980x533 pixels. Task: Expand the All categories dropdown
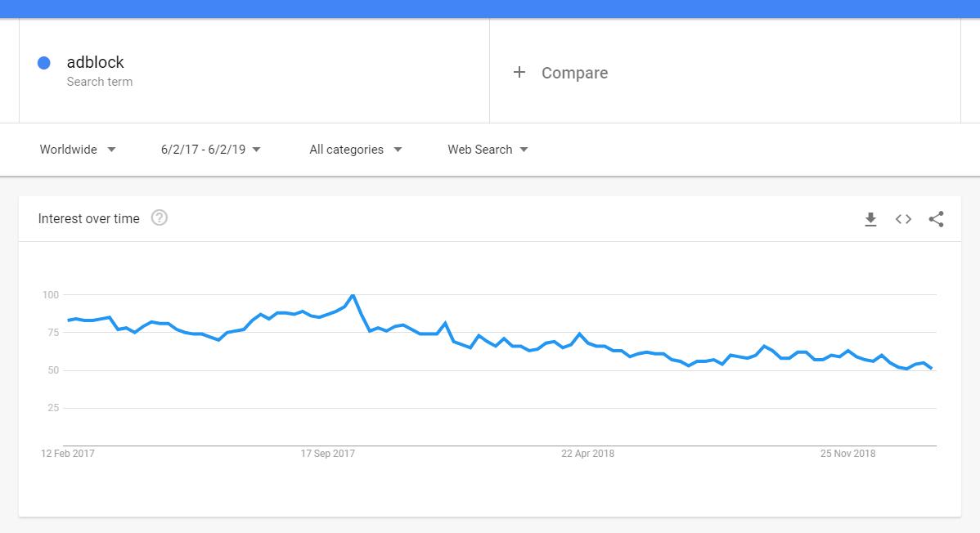355,150
